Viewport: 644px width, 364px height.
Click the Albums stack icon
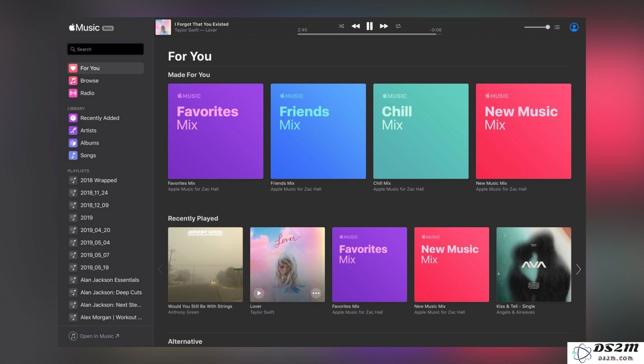[73, 143]
